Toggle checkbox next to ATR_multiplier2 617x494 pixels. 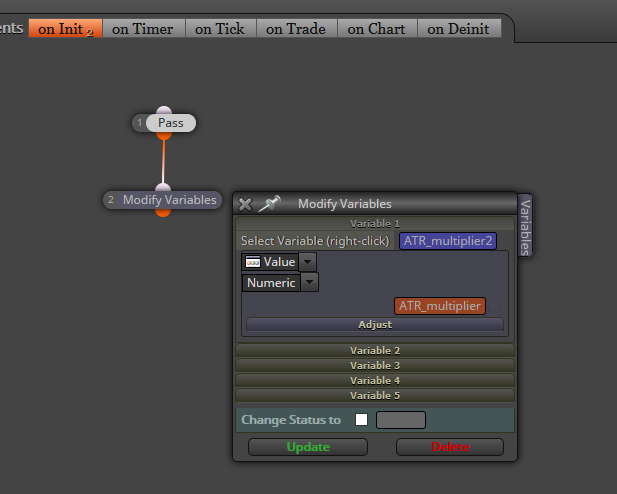505,241
